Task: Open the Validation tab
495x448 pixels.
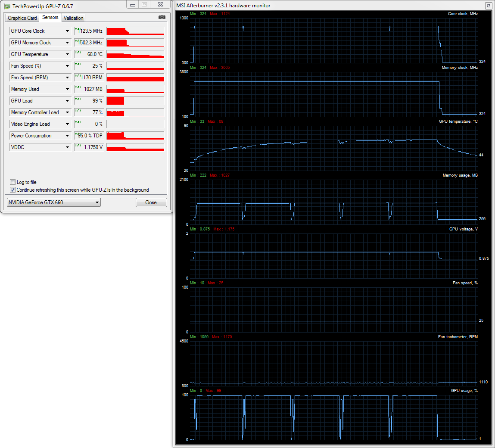Action: (73, 18)
